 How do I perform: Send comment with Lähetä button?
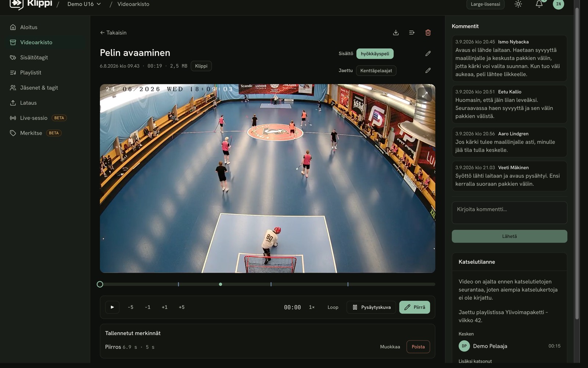pyautogui.click(x=509, y=236)
